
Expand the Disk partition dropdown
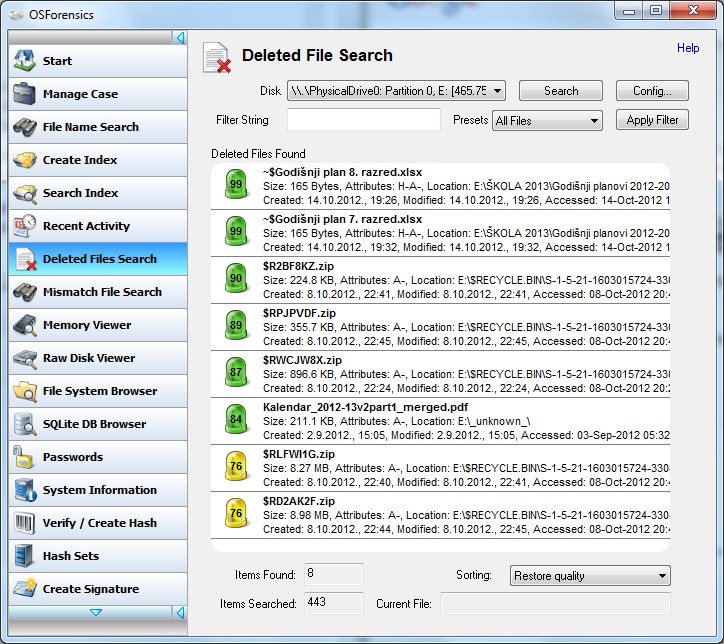pos(497,90)
